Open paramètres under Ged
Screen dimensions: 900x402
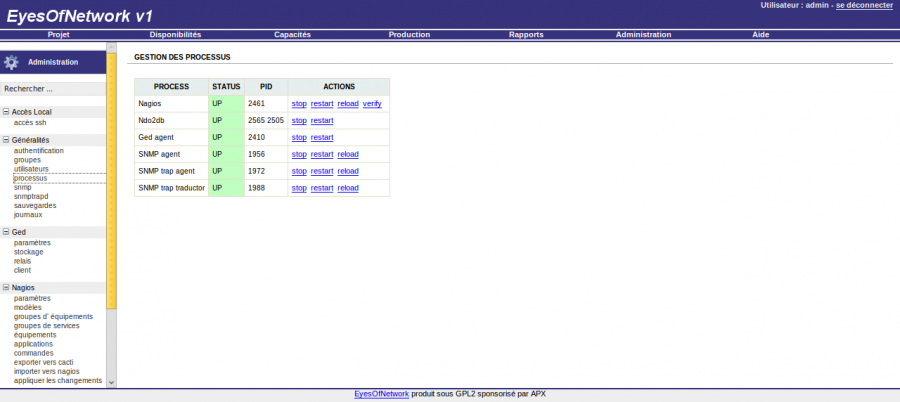coord(32,242)
